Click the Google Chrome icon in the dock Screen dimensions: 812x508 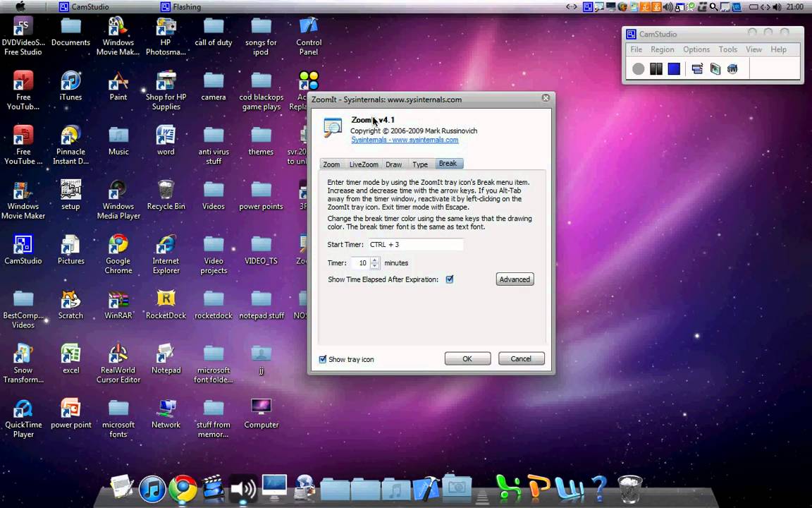click(183, 489)
